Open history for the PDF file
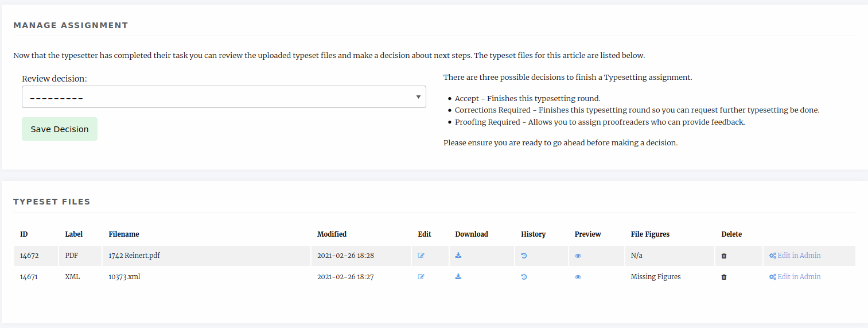Viewport: 868px width, 328px height. coord(524,256)
